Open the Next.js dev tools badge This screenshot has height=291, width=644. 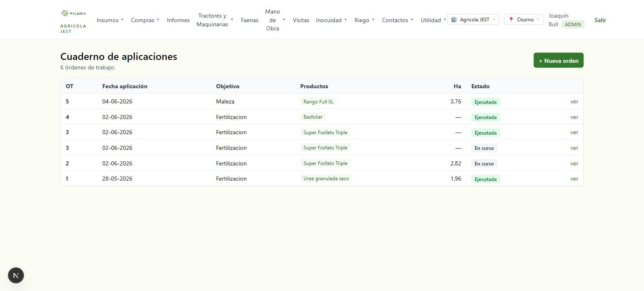16,275
